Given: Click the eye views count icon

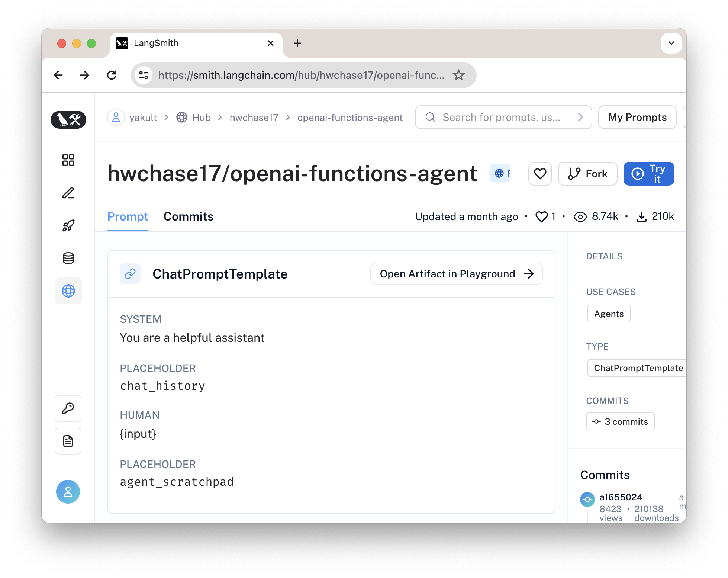Looking at the screenshot, I should [x=580, y=216].
